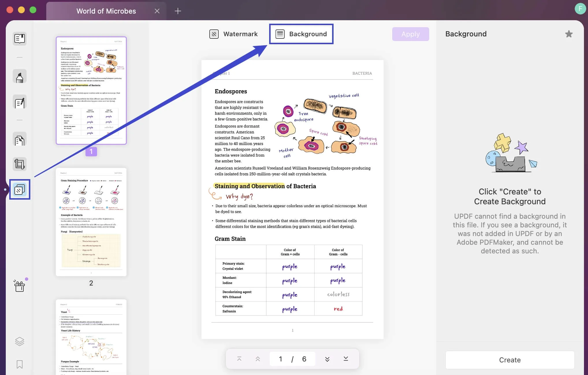The width and height of the screenshot is (588, 375).
Task: Select the Background tab
Action: coord(301,34)
